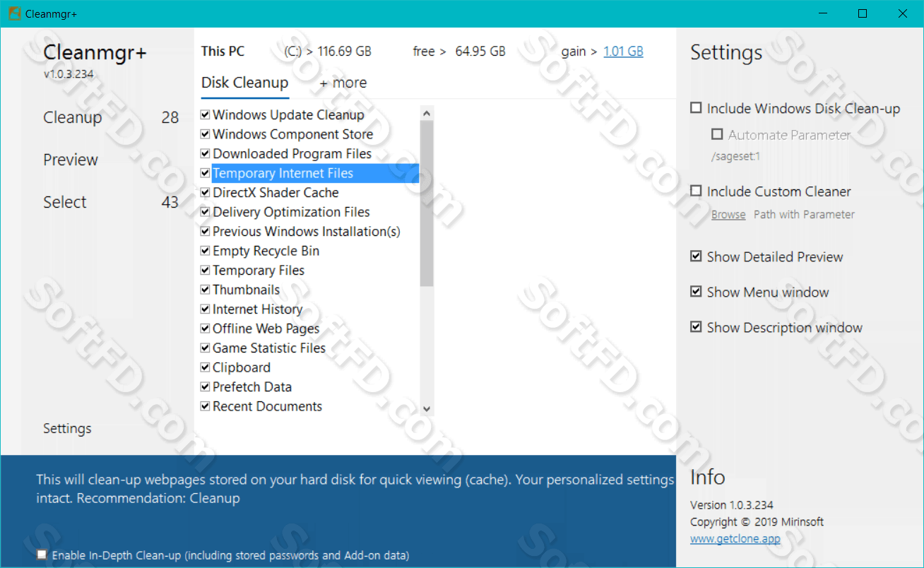Screen dimensions: 924x568
Task: Maximize the Cleanmgr+ window
Action: point(863,13)
